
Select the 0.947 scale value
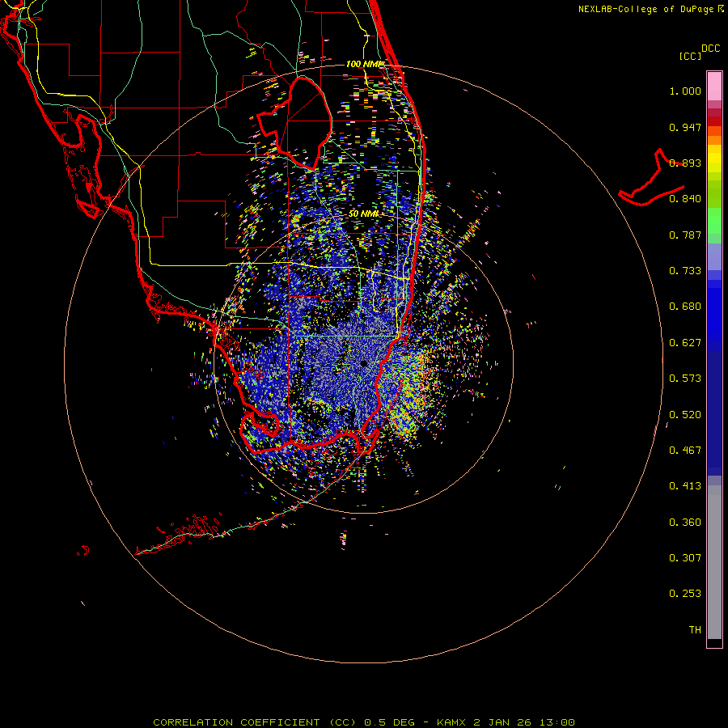coord(685,127)
